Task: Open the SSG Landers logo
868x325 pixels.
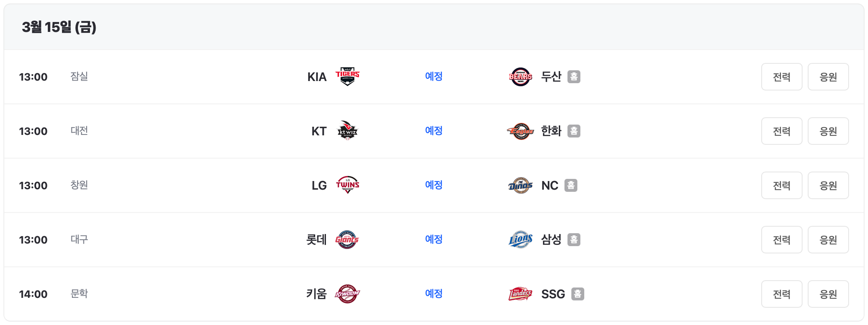Action: click(x=521, y=294)
